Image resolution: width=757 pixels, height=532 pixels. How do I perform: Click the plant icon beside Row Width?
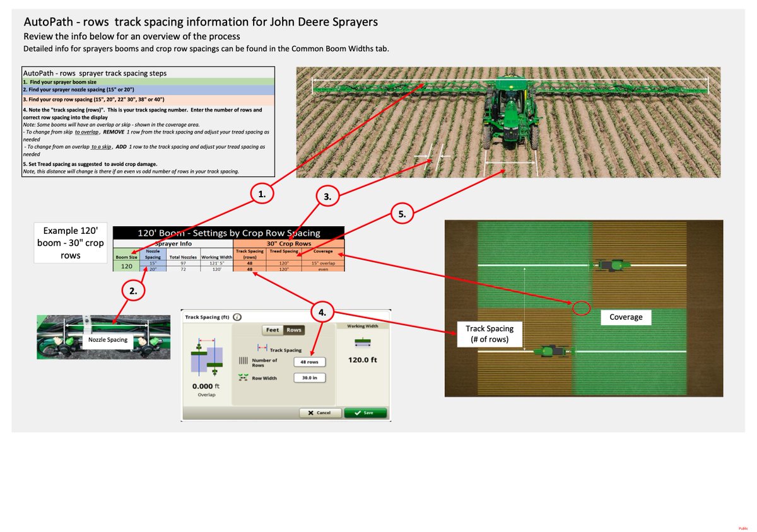[243, 376]
